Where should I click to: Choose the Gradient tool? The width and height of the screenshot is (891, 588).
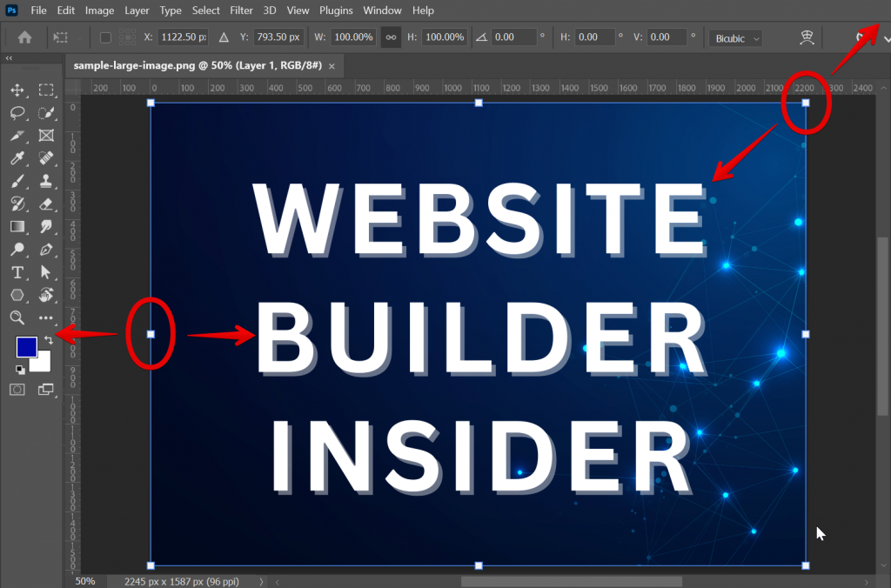[x=19, y=227]
